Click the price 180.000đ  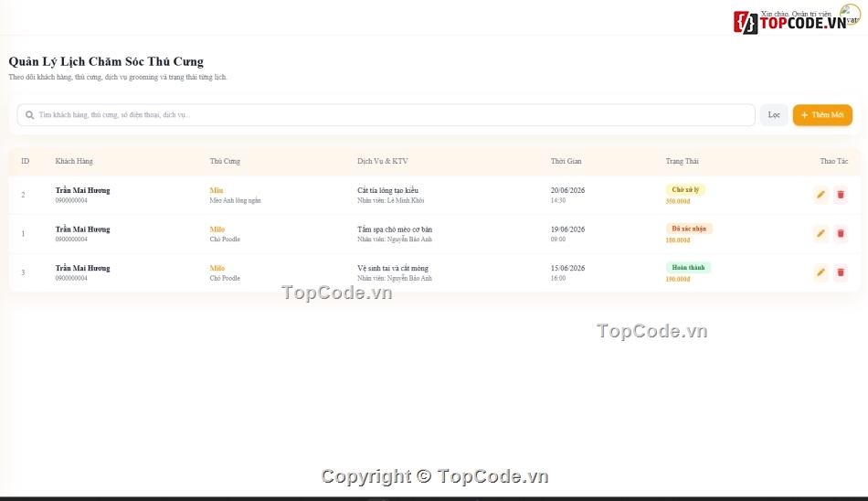678,240
